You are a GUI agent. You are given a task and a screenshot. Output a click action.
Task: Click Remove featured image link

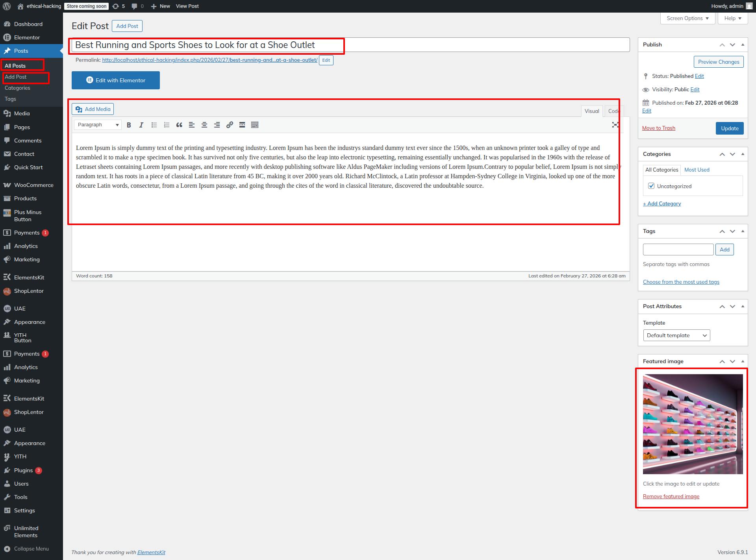[671, 496]
